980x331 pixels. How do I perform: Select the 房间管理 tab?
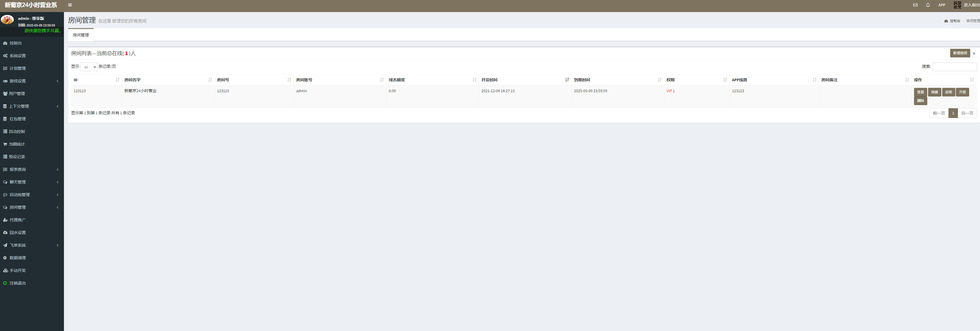pyautogui.click(x=81, y=35)
